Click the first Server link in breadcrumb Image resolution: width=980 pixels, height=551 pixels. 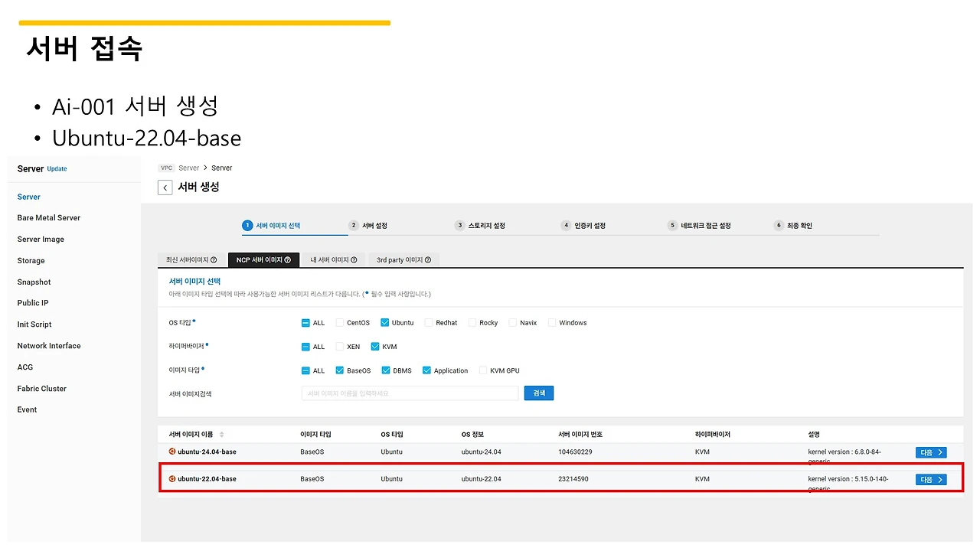point(188,168)
